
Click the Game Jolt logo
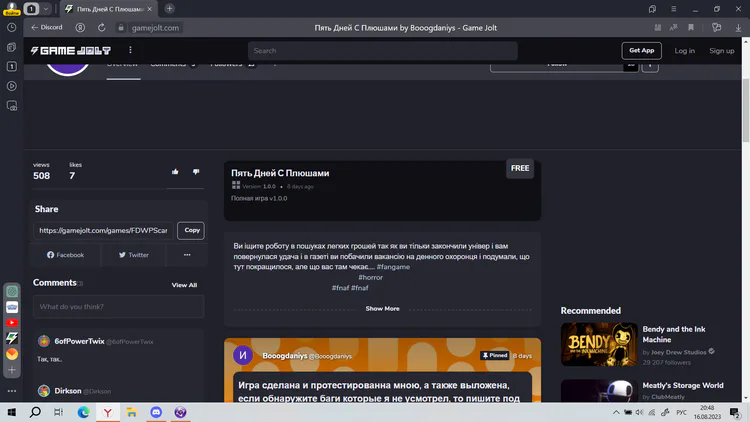(x=71, y=51)
